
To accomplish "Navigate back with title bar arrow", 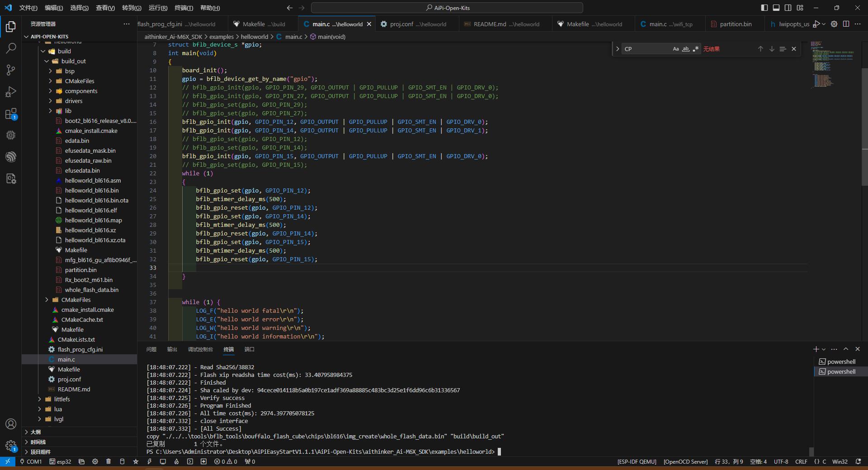I will (x=290, y=8).
